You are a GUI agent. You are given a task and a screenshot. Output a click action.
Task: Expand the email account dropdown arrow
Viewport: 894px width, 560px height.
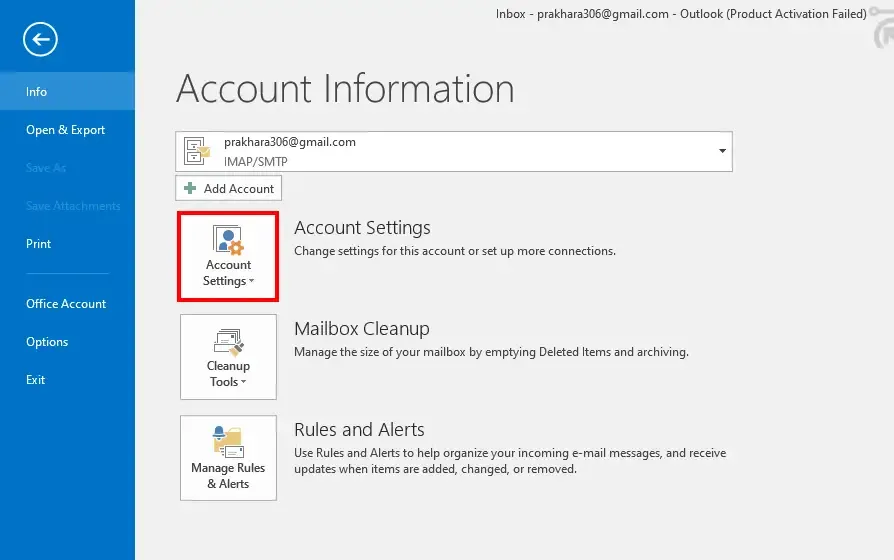point(722,151)
